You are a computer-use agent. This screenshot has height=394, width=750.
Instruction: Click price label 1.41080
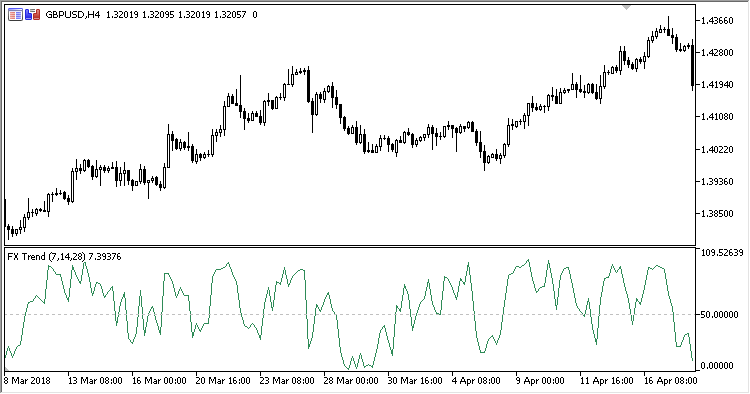[x=717, y=117]
